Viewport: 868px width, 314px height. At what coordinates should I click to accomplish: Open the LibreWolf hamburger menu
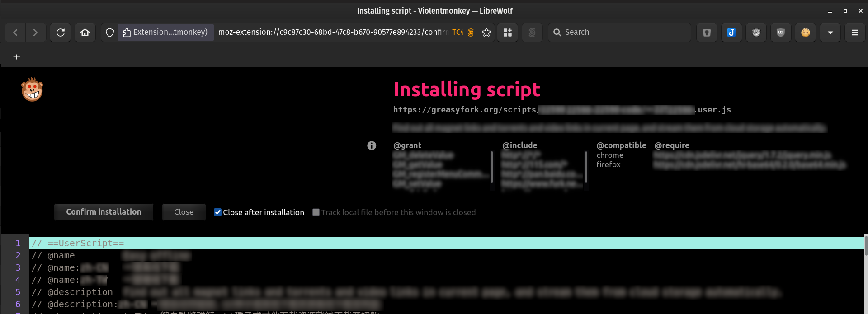click(854, 33)
